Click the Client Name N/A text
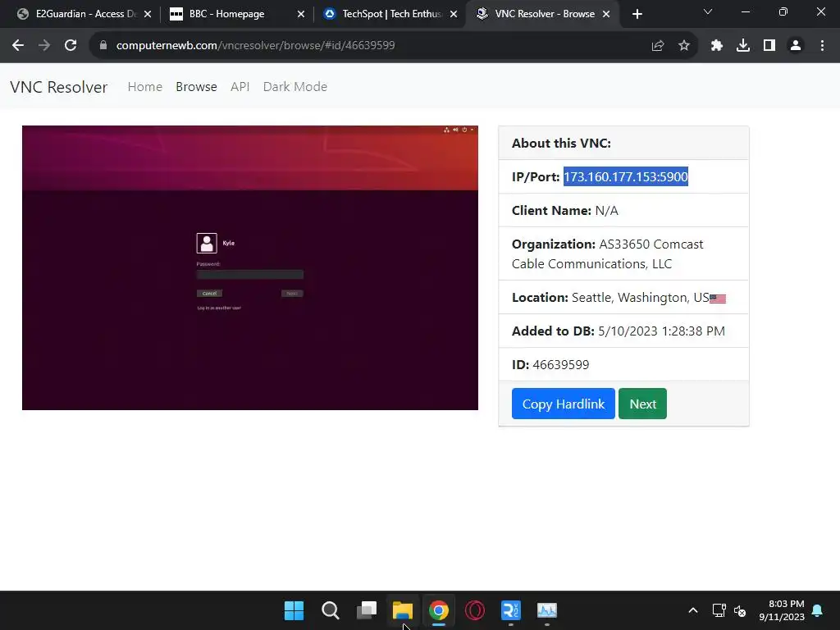Viewport: 840px width, 630px height. [x=564, y=211]
